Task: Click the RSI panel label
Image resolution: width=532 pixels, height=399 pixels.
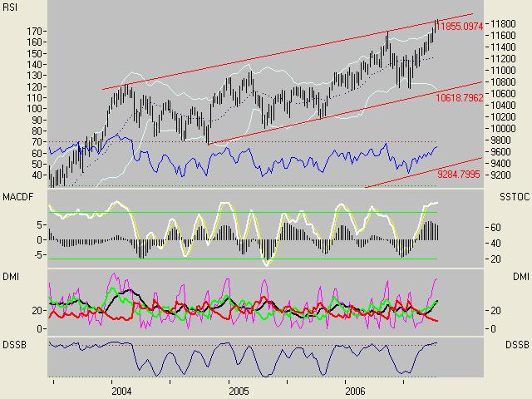Action: tap(9, 7)
